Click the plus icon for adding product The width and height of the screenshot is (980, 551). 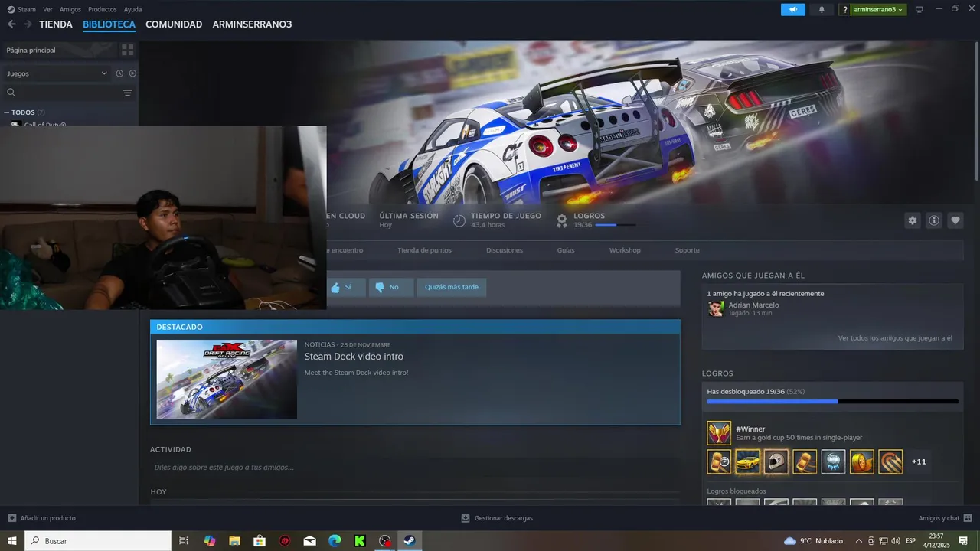(11, 518)
